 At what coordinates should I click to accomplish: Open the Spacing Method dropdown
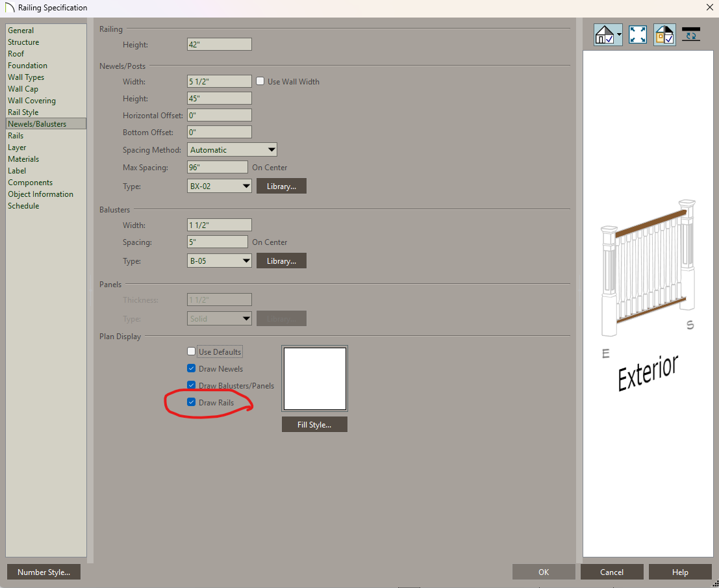(x=233, y=149)
